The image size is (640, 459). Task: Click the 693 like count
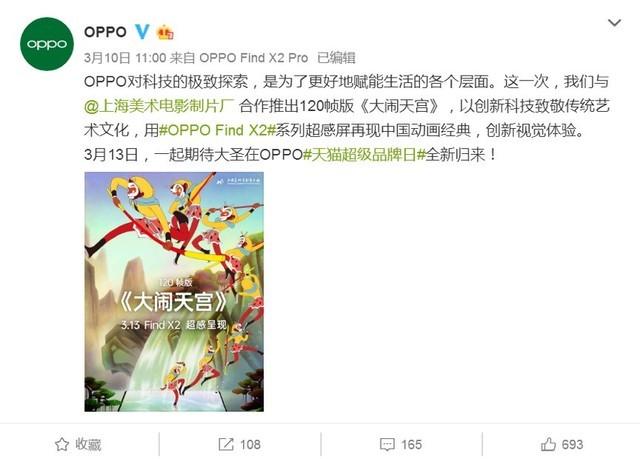pyautogui.click(x=572, y=444)
